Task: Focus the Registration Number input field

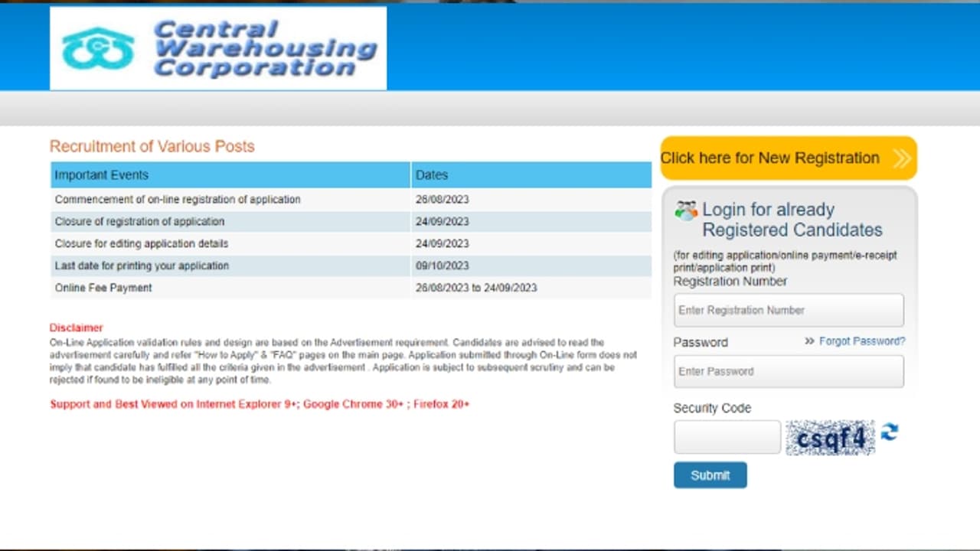Action: coord(788,310)
